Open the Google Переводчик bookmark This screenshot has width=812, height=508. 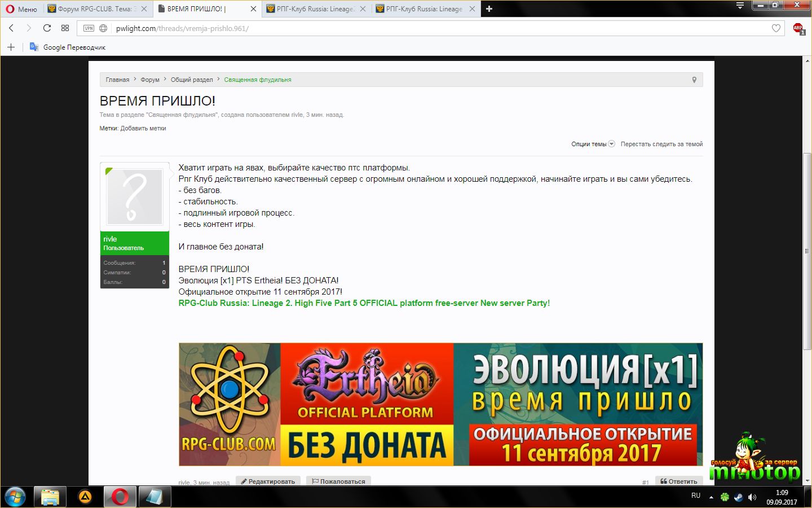68,47
